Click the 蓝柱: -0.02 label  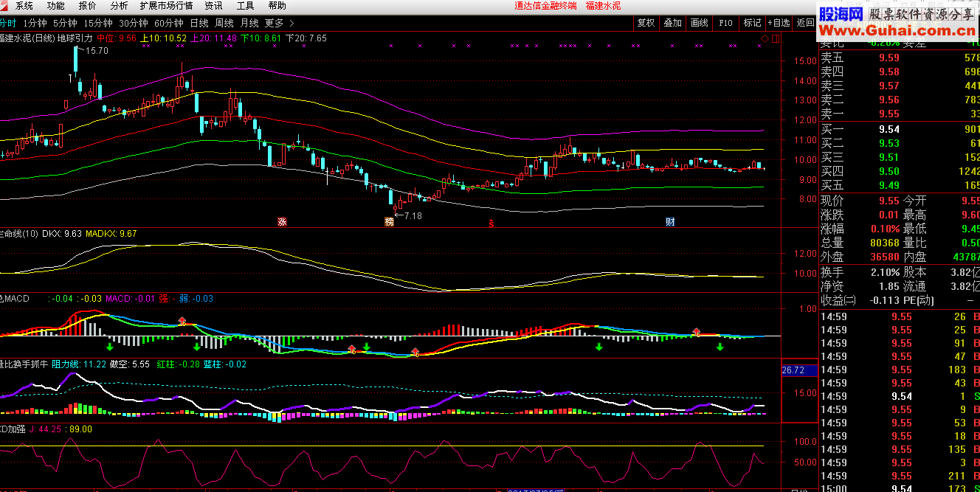225,364
